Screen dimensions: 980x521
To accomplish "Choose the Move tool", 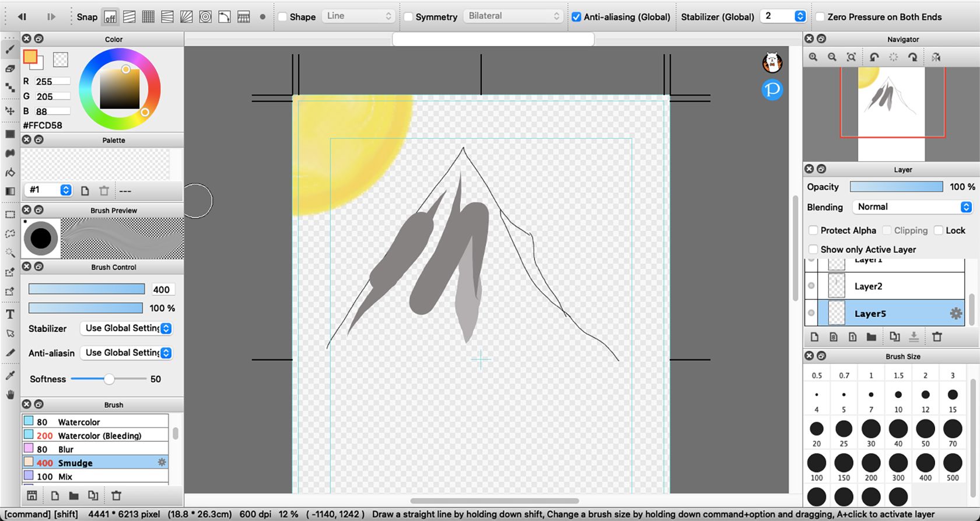I will coord(10,111).
